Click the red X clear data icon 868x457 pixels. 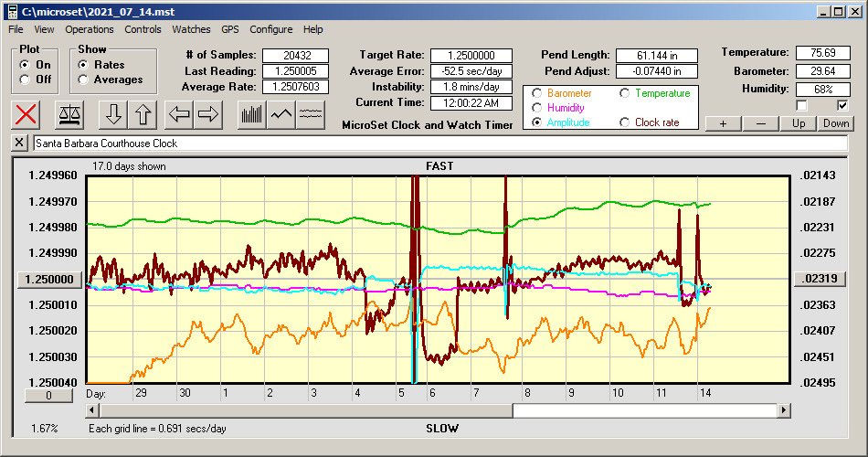click(26, 114)
